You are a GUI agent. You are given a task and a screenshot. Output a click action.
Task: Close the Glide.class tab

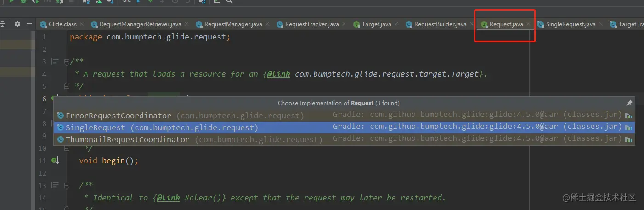82,24
